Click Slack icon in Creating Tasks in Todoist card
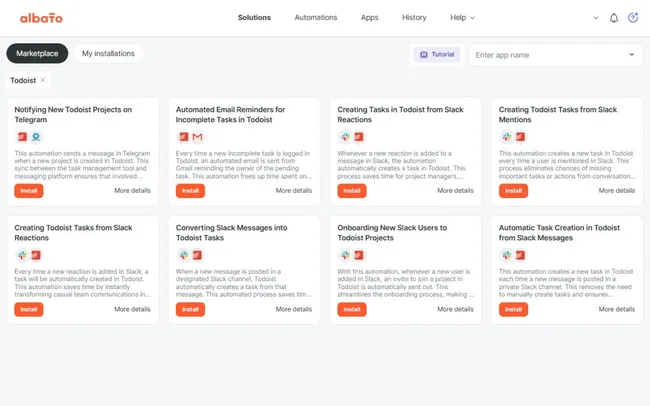650x406 pixels. [x=345, y=137]
